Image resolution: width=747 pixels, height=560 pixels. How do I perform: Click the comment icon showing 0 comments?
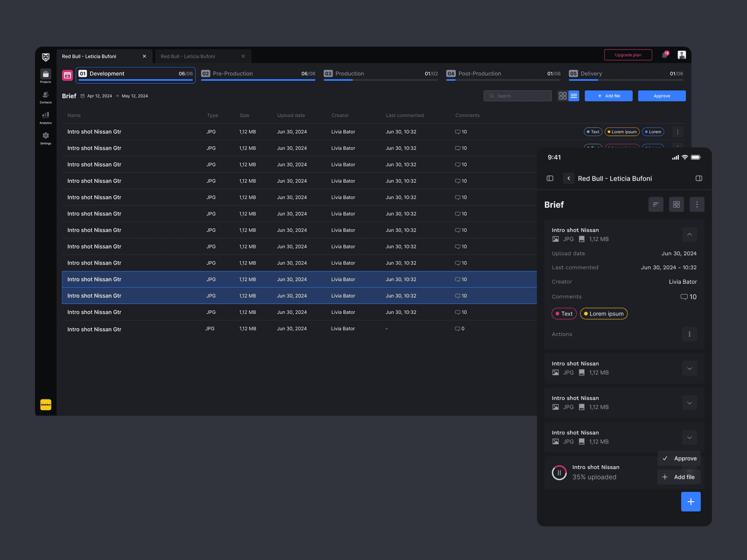pos(458,329)
